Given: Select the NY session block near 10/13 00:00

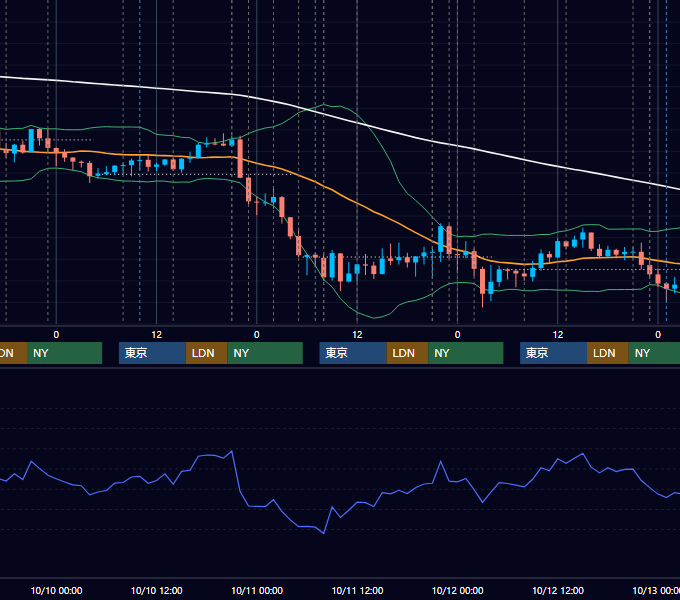Looking at the screenshot, I should (654, 353).
